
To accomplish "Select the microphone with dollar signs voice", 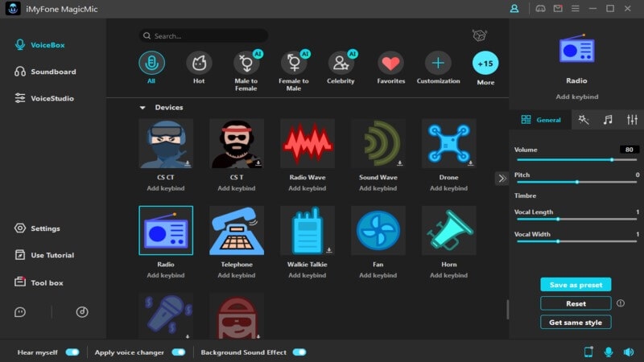I will [166, 315].
